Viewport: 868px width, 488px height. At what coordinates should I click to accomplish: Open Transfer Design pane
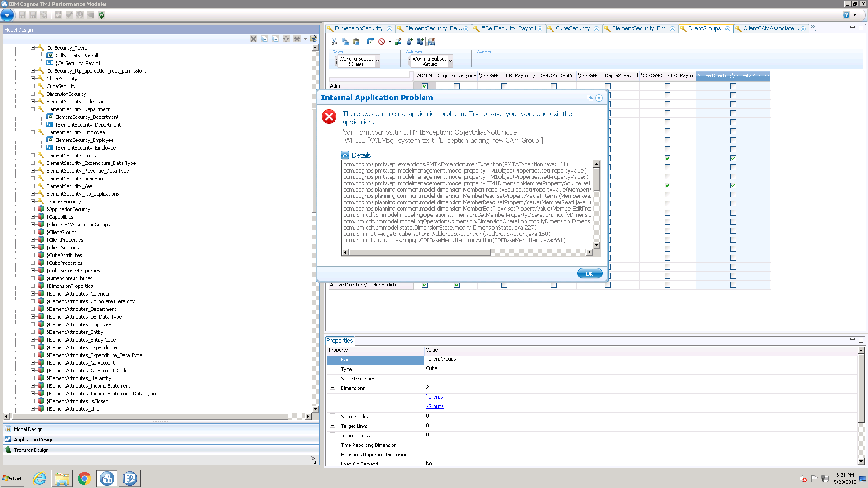[x=161, y=450]
